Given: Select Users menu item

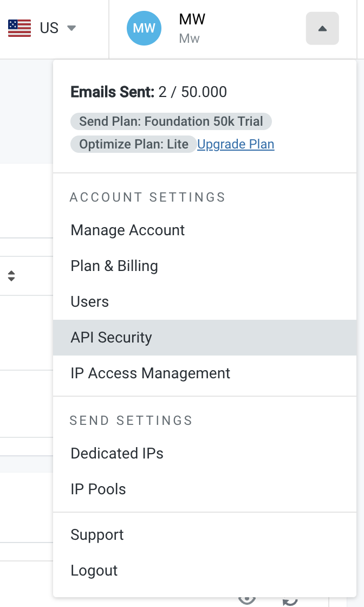Looking at the screenshot, I should coord(205,301).
